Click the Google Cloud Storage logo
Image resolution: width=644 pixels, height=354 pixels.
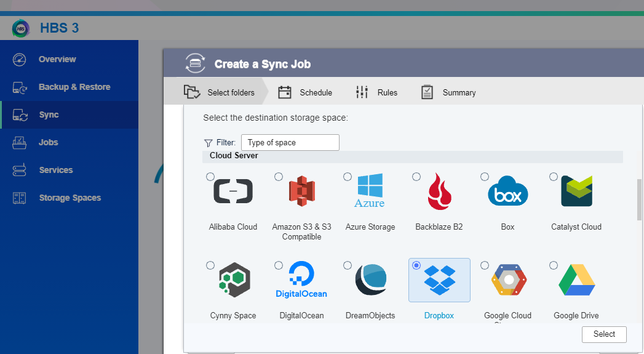click(x=509, y=280)
